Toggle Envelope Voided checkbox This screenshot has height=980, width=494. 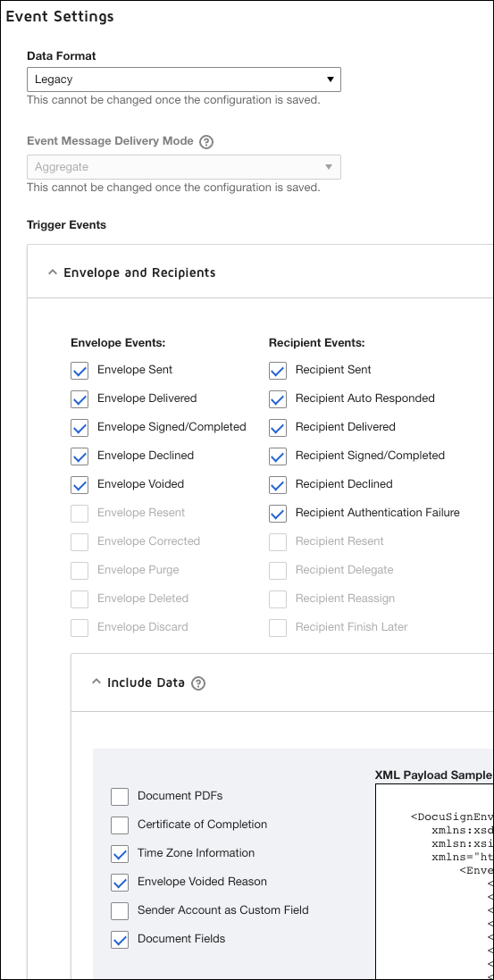pos(80,484)
